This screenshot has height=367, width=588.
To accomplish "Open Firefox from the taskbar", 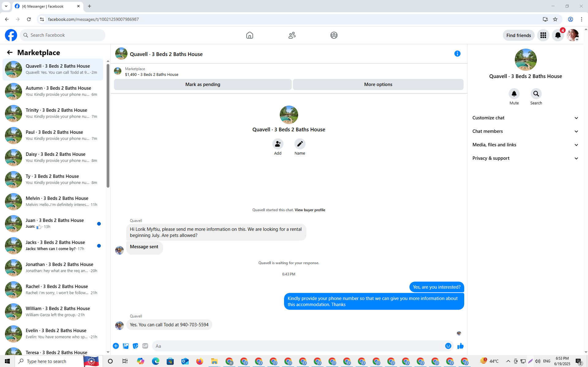I will pos(200,361).
